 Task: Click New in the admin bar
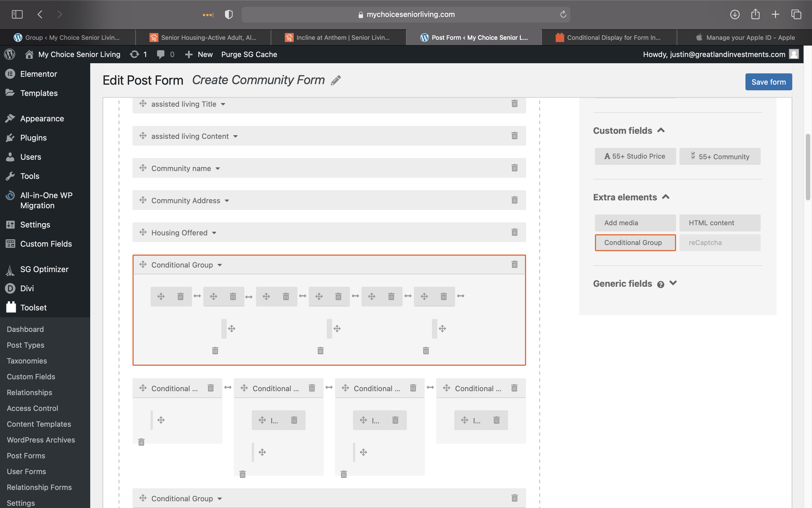point(199,54)
